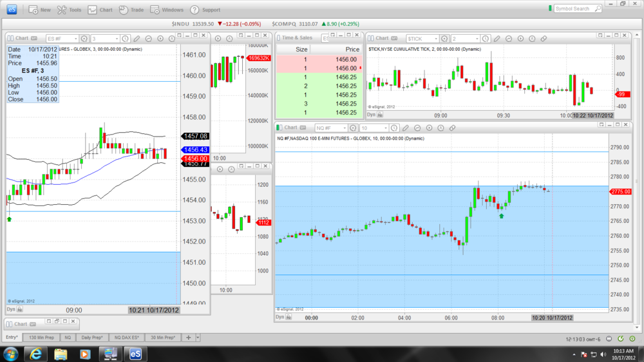This screenshot has height=362, width=644.
Task: Click into the Symbol Search field
Action: click(x=578, y=8)
